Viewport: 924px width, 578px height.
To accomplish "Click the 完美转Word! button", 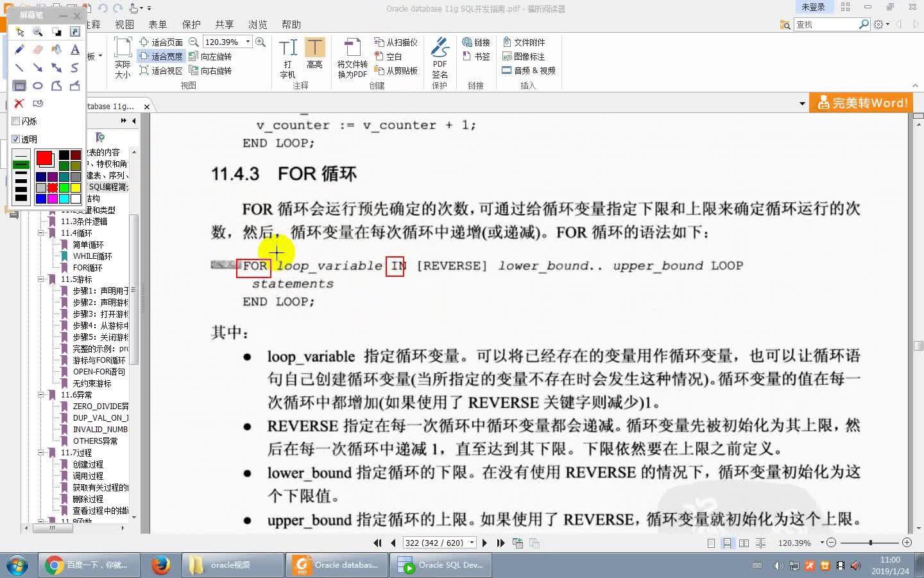I will coord(861,102).
